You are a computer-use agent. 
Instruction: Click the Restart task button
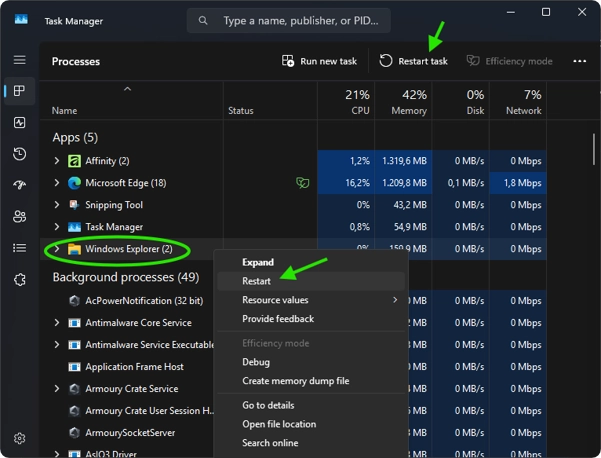[x=413, y=61]
